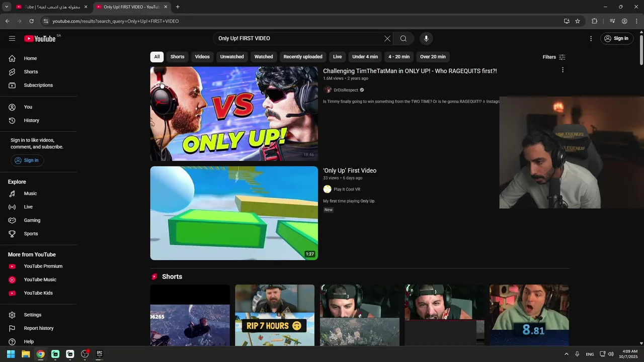
Task: Select the All filter chip
Action: (x=157, y=57)
